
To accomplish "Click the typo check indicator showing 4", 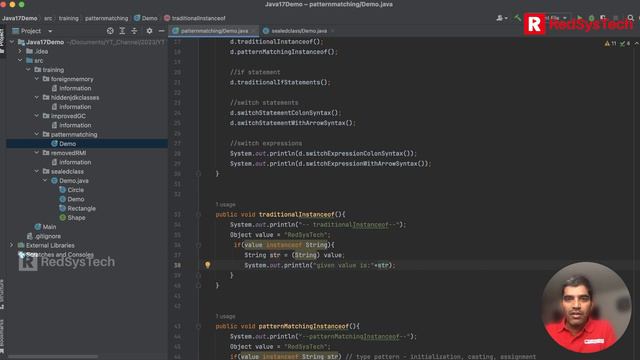I will click(624, 43).
